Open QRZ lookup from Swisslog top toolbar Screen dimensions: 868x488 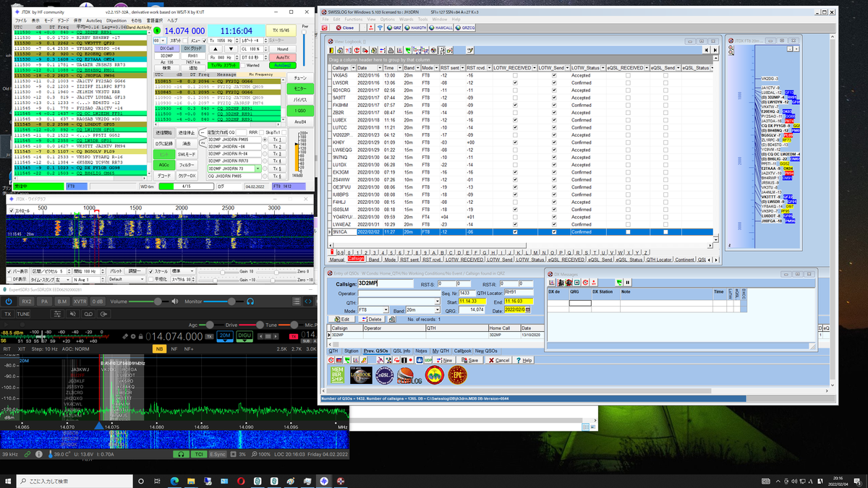[x=395, y=27]
